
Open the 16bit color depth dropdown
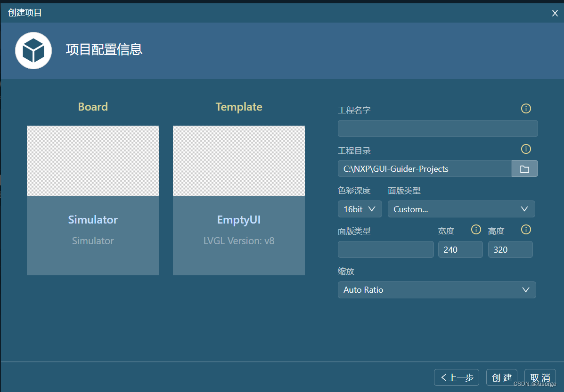tap(360, 209)
